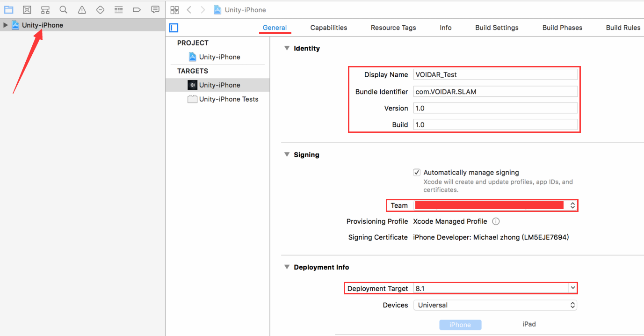
Task: Click the Display Name field
Action: [496, 74]
